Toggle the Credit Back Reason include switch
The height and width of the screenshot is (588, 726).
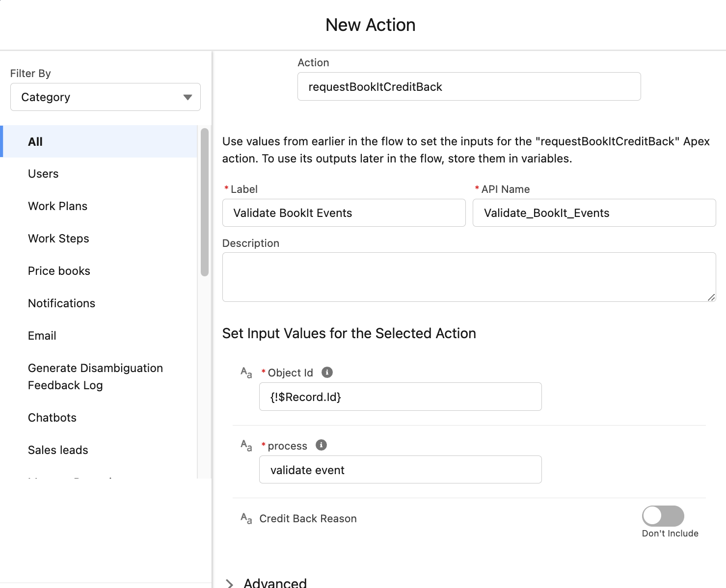(663, 516)
